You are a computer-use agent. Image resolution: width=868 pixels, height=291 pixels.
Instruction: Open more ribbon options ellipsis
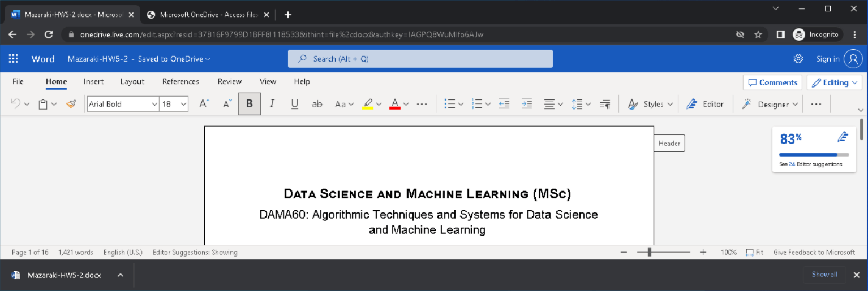[x=816, y=104]
